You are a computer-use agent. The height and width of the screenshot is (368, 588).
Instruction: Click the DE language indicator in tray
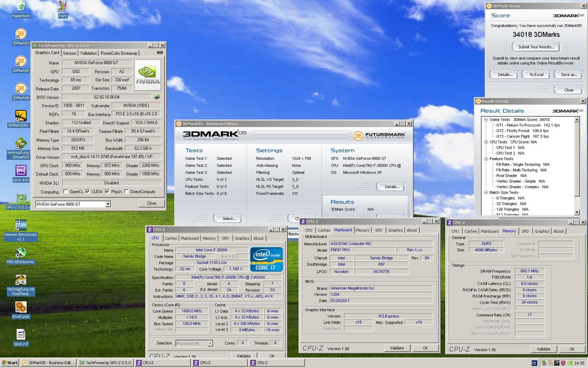[x=534, y=363]
